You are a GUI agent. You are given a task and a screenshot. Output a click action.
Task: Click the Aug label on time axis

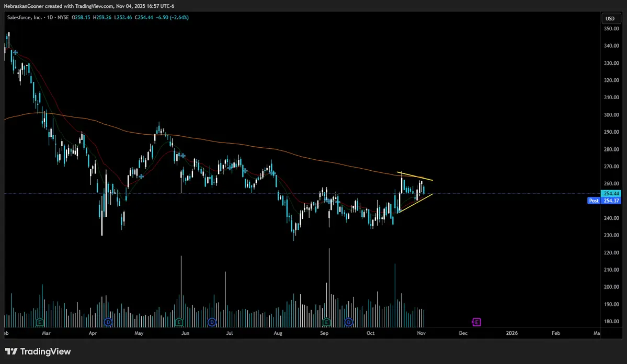pyautogui.click(x=278, y=333)
